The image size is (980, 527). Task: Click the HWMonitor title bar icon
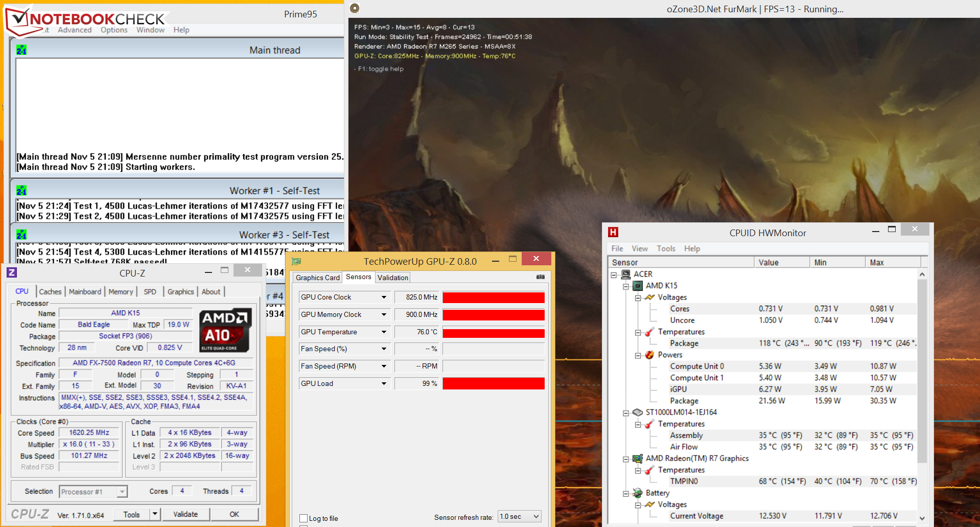(x=613, y=233)
